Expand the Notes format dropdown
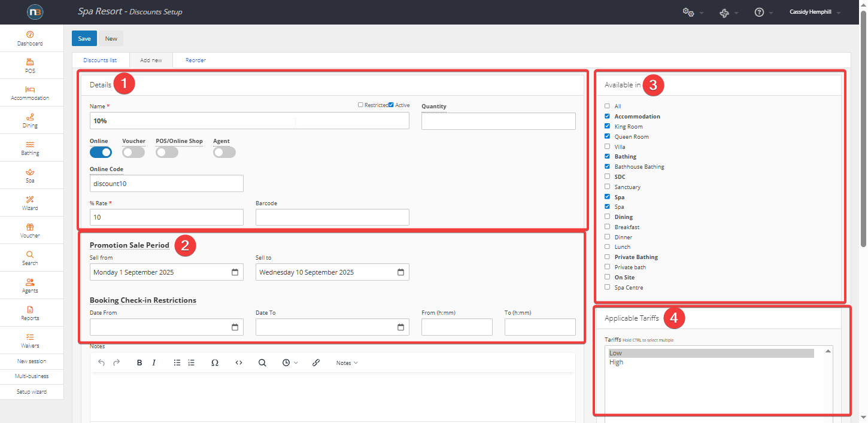Viewport: 868px width, 423px height. [347, 363]
